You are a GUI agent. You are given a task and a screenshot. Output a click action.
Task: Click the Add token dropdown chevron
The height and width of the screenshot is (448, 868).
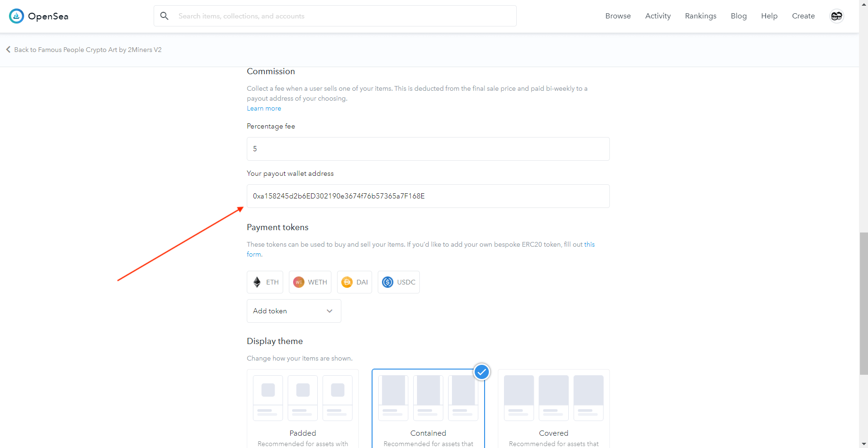click(330, 311)
